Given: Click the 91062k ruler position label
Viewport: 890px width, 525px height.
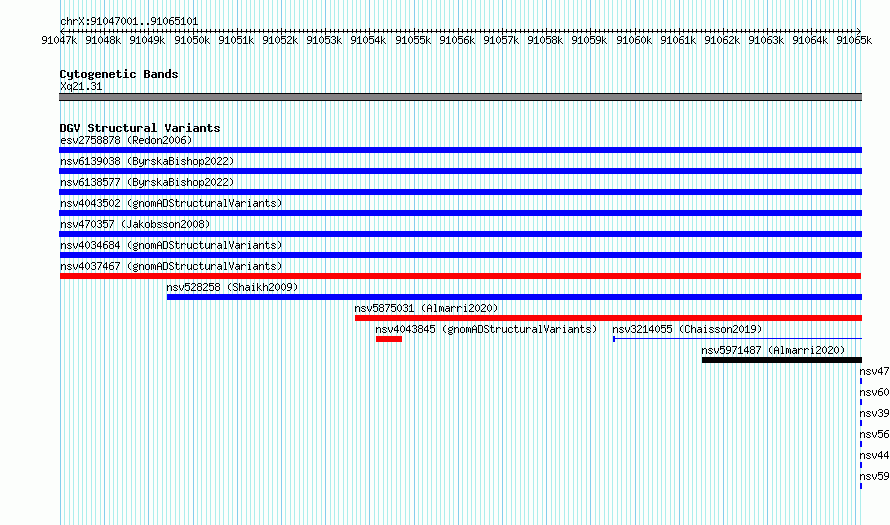Looking at the screenshot, I should coord(722,40).
